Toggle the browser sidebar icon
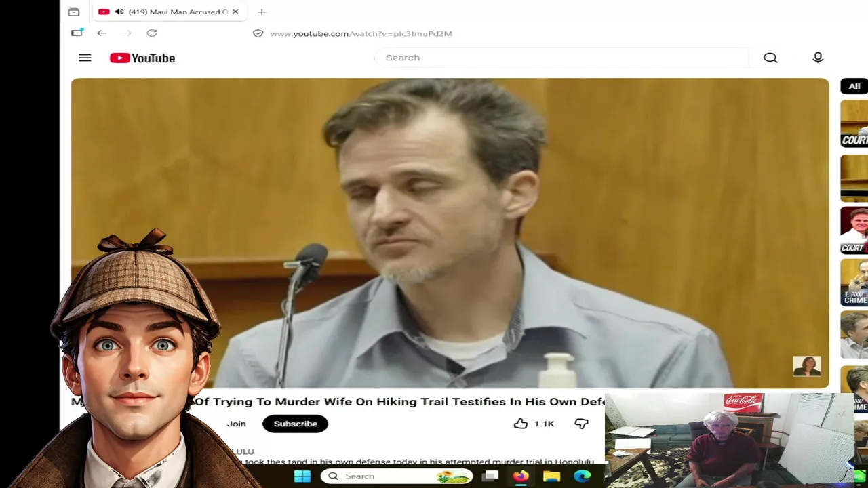This screenshot has width=868, height=488. pos(77,33)
